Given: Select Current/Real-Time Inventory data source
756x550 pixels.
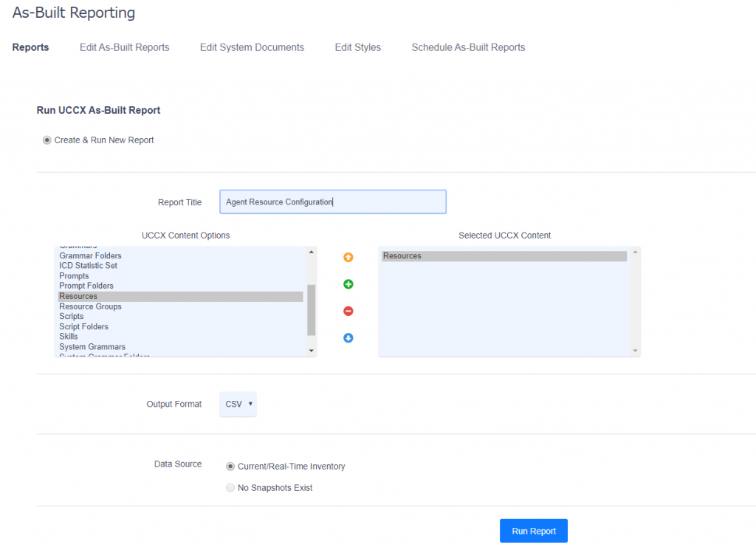Looking at the screenshot, I should click(x=230, y=467).
